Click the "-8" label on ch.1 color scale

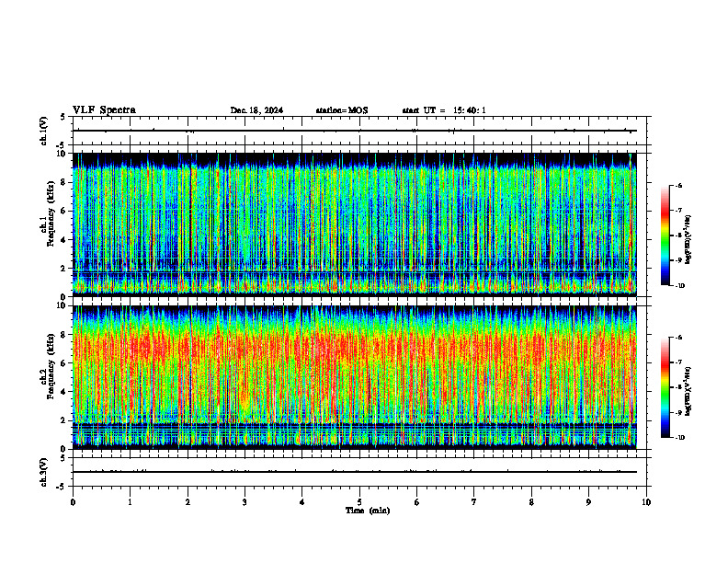tap(678, 236)
